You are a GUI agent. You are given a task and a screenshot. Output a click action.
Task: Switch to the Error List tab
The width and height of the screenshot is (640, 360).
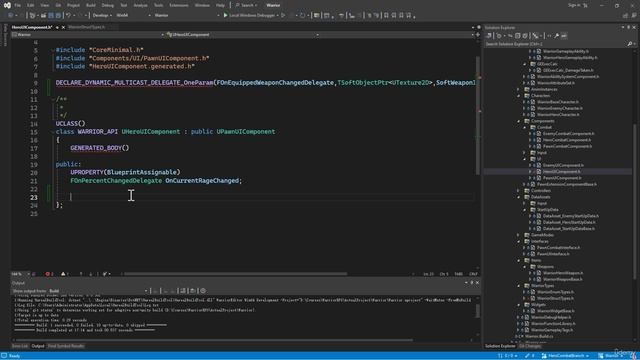tap(20, 346)
